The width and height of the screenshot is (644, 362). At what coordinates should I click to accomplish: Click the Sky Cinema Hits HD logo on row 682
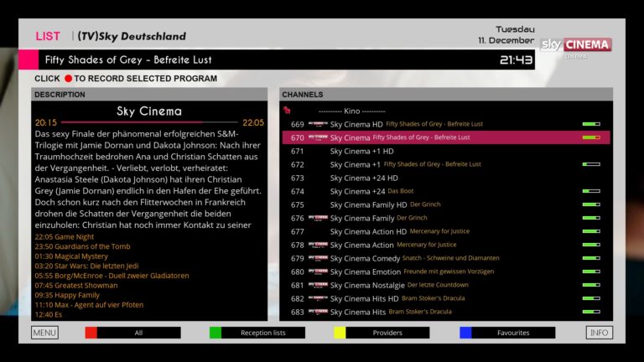[x=318, y=298]
